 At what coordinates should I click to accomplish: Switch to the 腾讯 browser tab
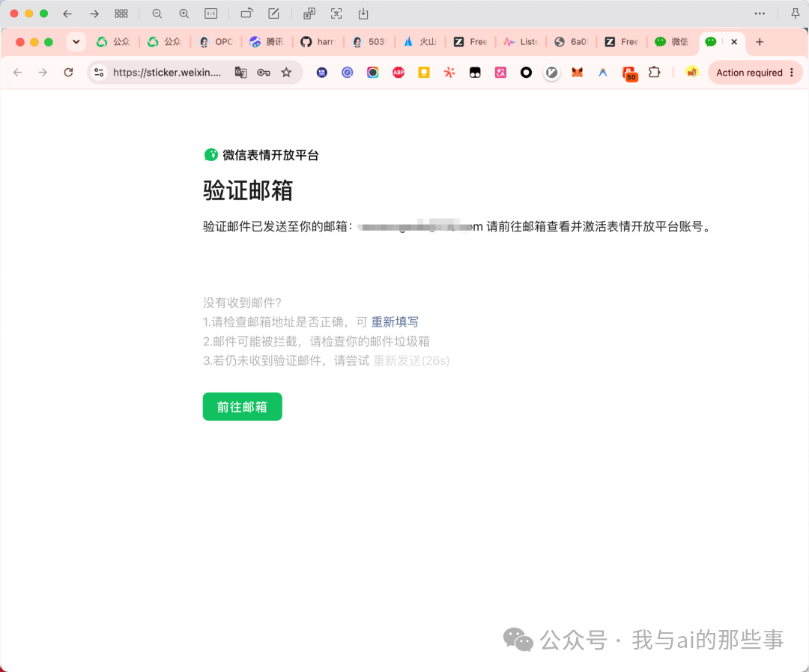(x=267, y=42)
